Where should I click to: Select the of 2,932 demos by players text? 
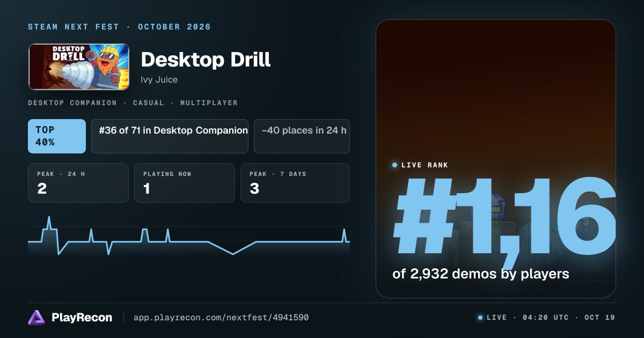[x=480, y=274]
